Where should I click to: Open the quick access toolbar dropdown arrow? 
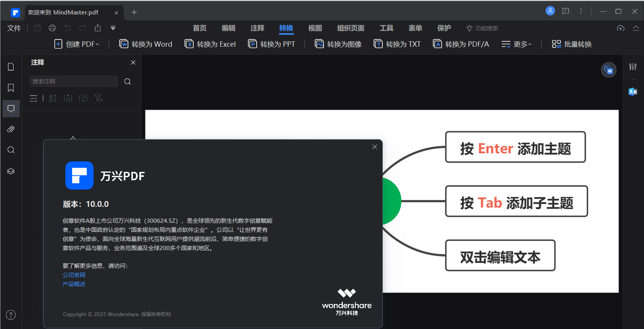click(x=113, y=28)
